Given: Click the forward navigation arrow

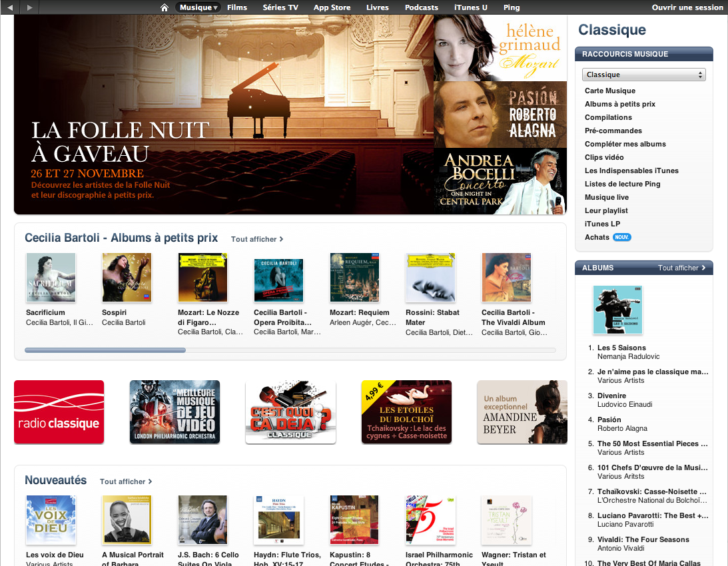Looking at the screenshot, I should click(x=29, y=7).
